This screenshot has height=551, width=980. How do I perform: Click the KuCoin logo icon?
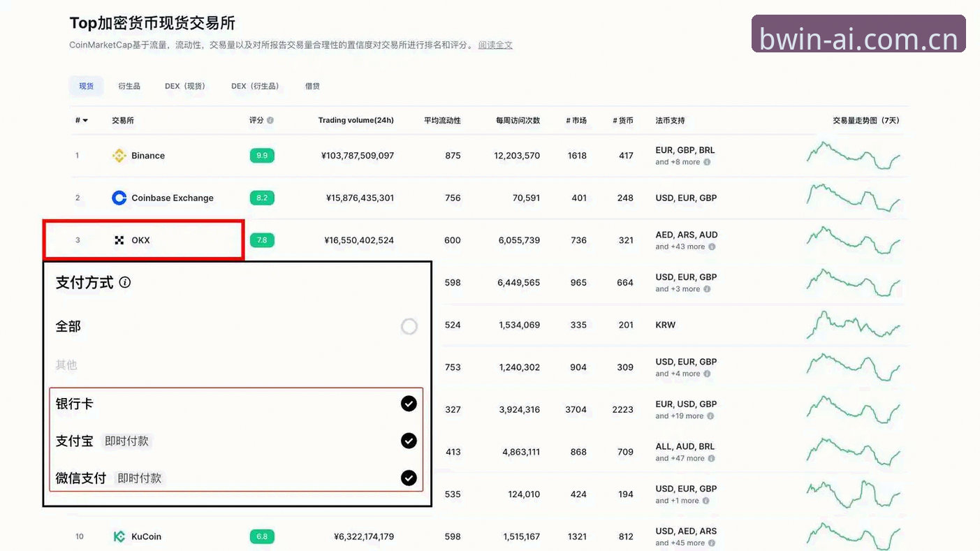(x=119, y=536)
